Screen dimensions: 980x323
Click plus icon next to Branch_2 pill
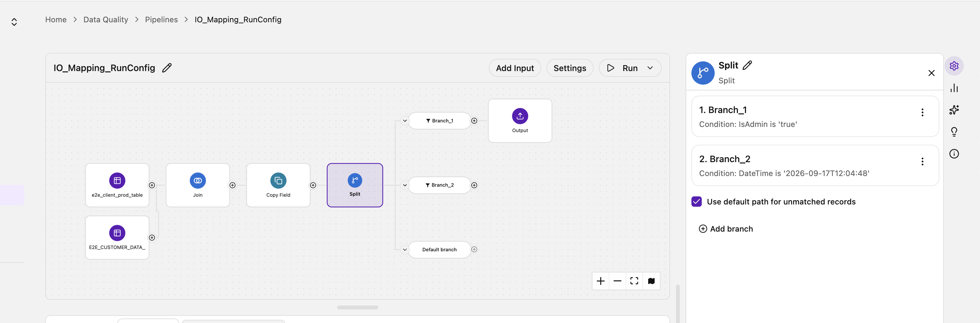(474, 185)
